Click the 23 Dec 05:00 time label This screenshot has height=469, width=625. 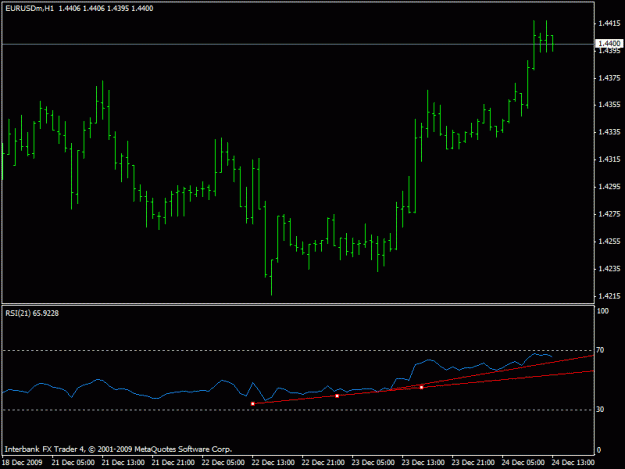point(373,462)
